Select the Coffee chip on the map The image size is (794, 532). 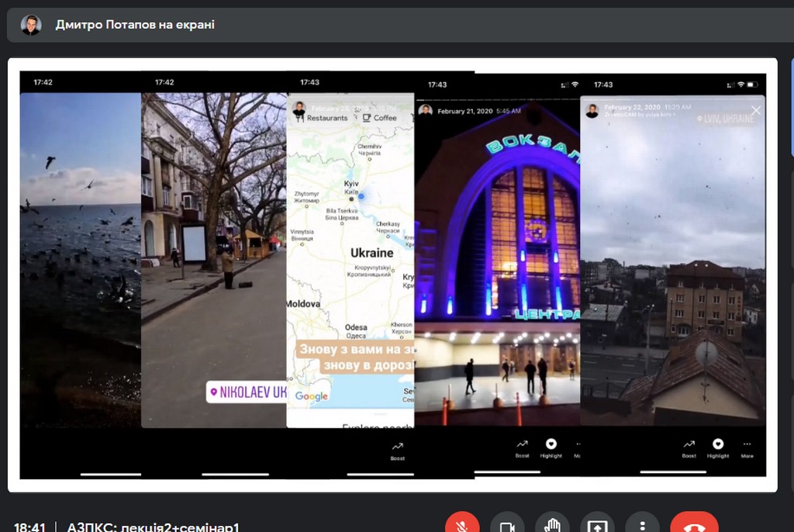tap(380, 118)
